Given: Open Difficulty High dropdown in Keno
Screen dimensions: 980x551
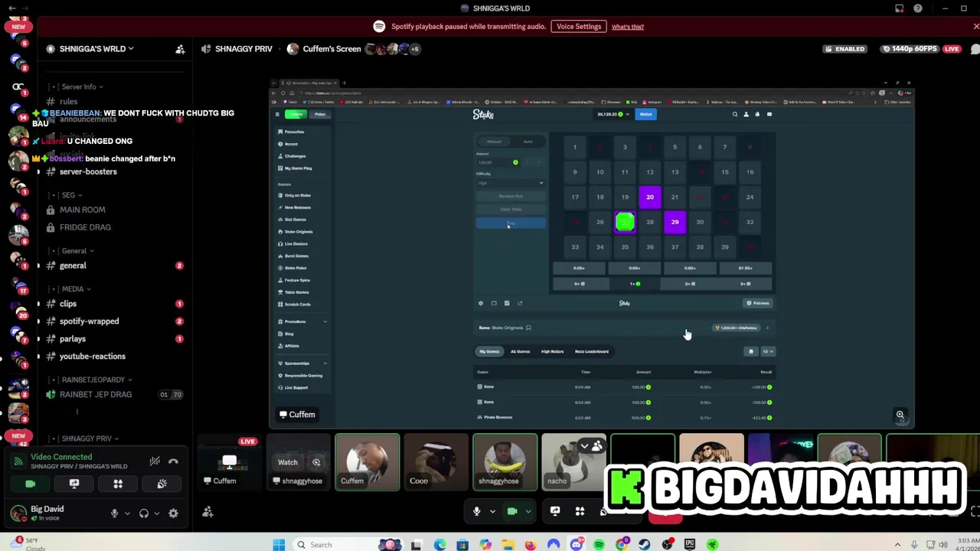Looking at the screenshot, I should coord(511,183).
